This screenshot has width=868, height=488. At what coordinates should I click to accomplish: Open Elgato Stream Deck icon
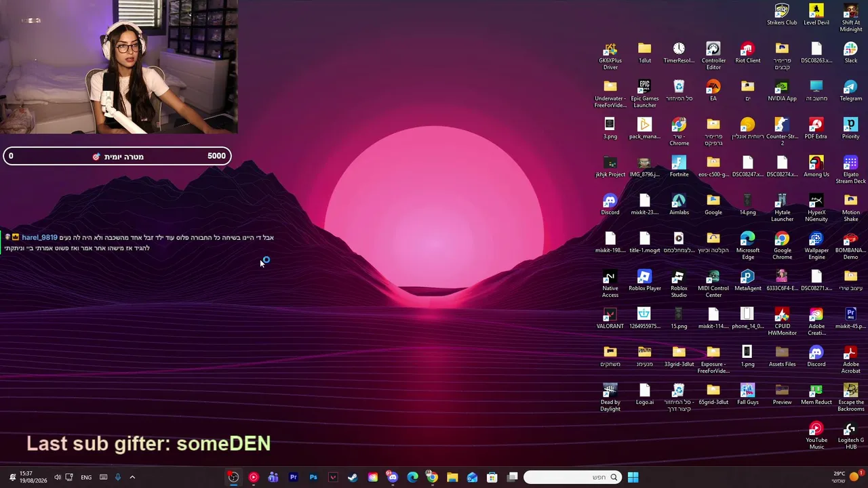850,169
